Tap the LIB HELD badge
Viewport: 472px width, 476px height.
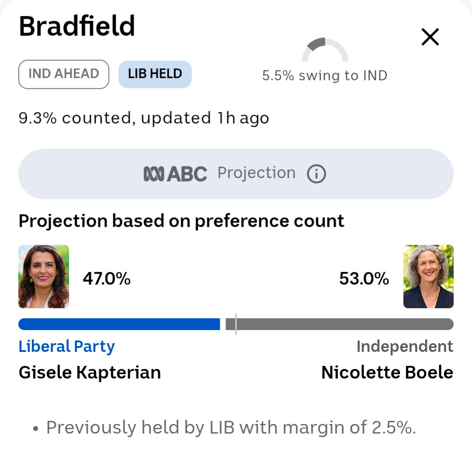pos(155,74)
